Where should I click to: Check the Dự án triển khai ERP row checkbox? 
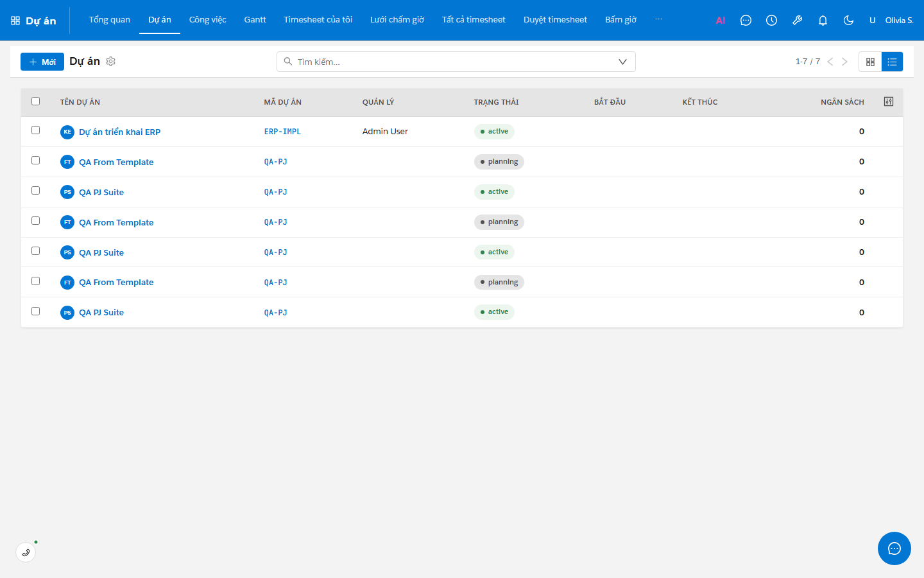coord(36,130)
